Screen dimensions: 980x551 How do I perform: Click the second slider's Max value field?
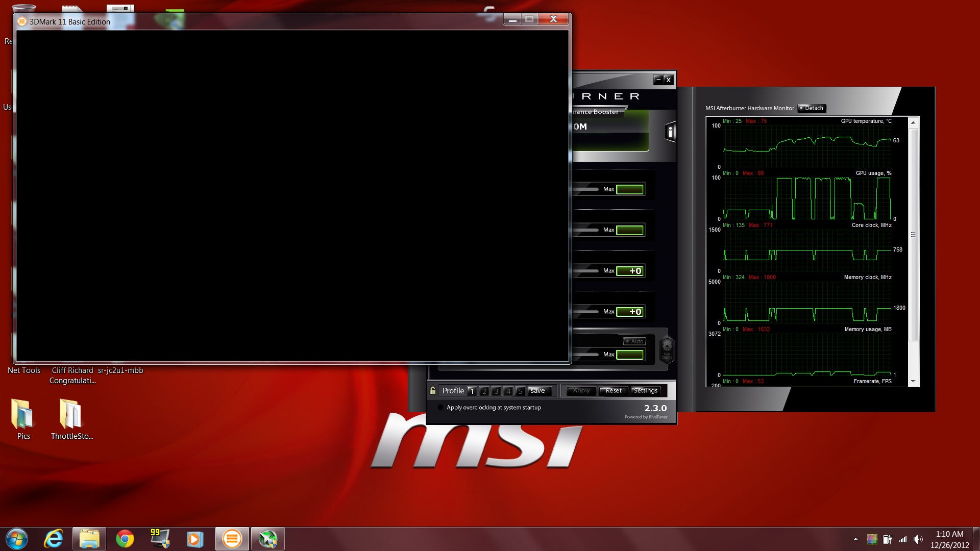629,230
